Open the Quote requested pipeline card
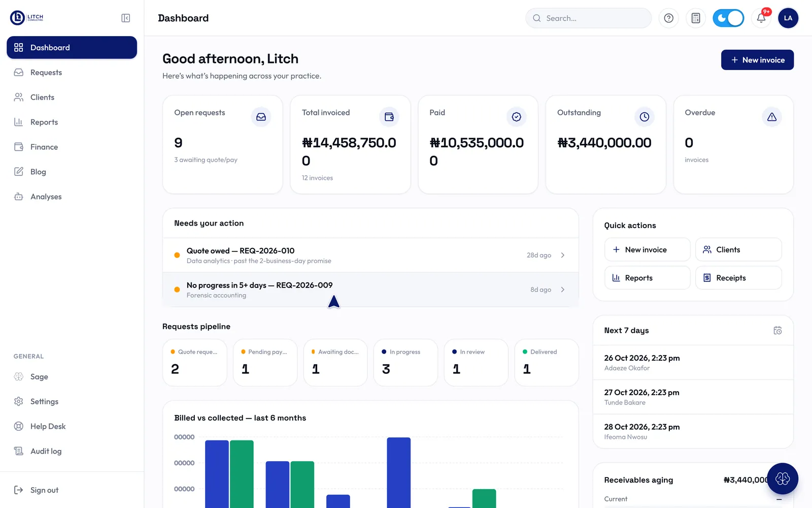This screenshot has height=508, width=812. click(194, 363)
